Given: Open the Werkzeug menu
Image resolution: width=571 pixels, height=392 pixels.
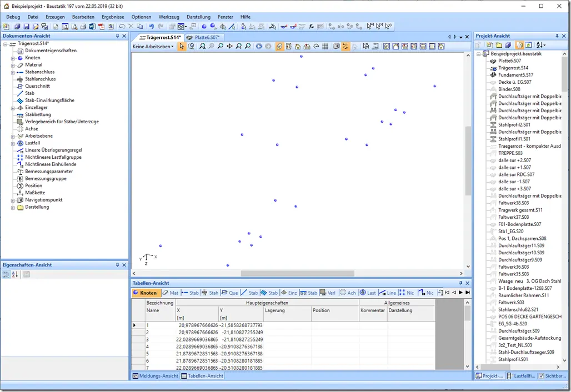Looking at the screenshot, I should pos(169,17).
